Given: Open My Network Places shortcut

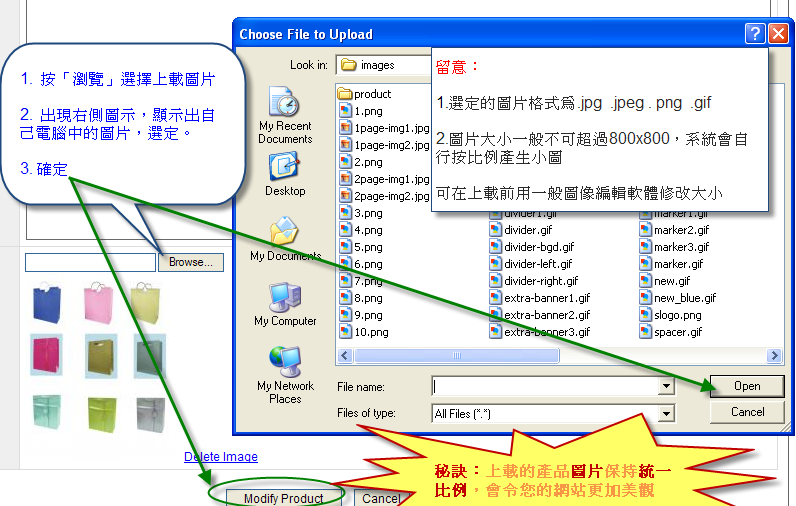Looking at the screenshot, I should click(285, 375).
